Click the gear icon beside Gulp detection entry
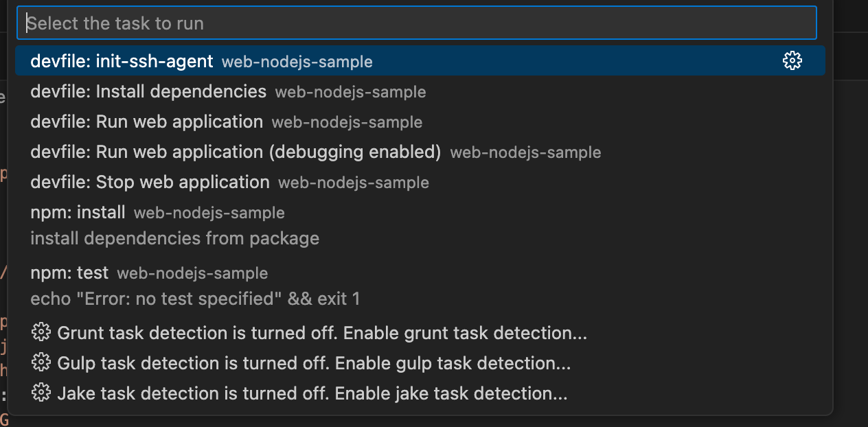The height and width of the screenshot is (427, 868). [x=41, y=362]
